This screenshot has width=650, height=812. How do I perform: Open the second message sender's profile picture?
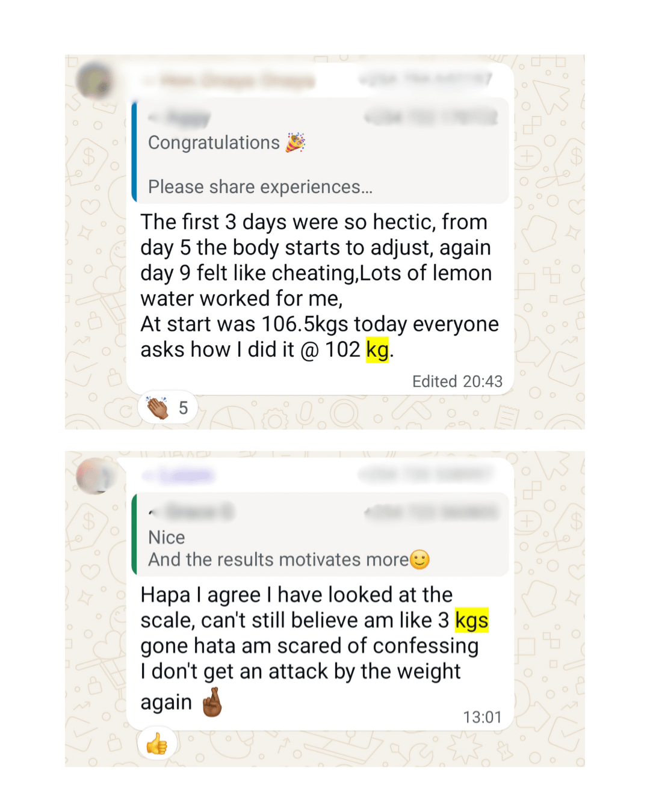tap(95, 476)
